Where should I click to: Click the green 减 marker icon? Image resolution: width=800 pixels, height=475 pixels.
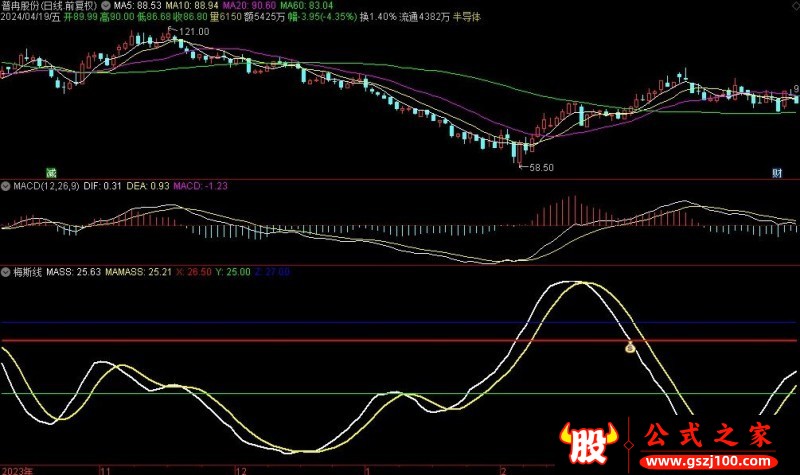click(51, 172)
